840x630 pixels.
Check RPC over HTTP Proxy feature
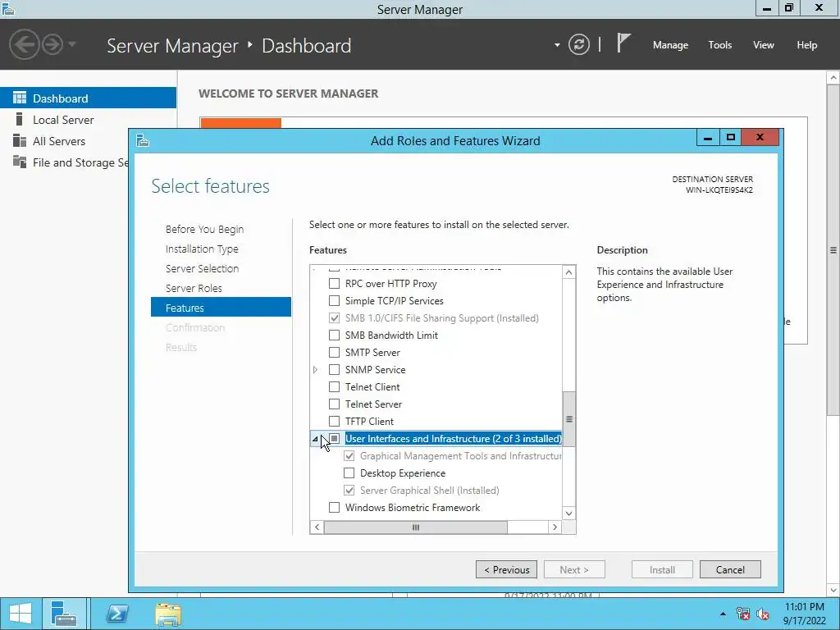click(334, 283)
